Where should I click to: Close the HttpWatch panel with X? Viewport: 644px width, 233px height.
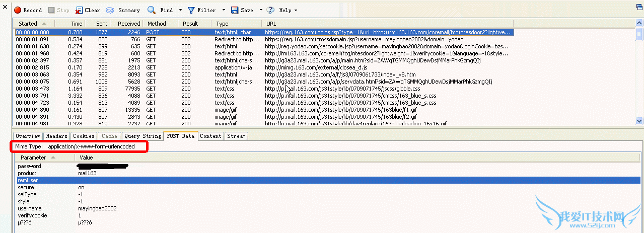pos(5,7)
